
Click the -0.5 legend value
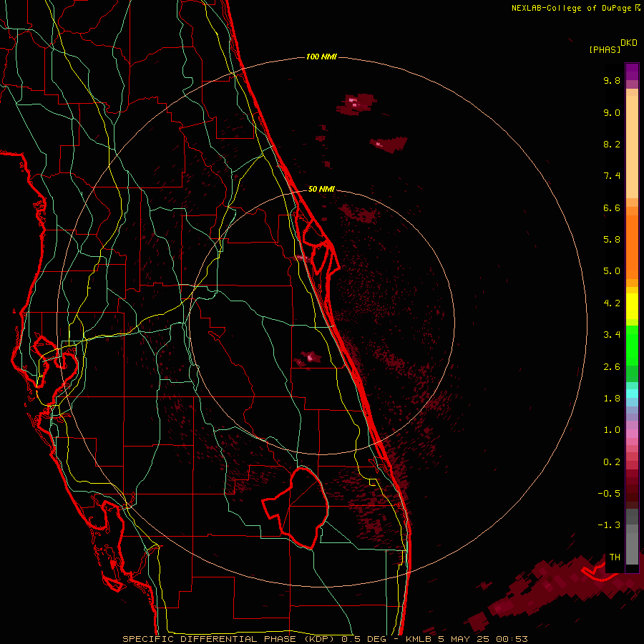coord(609,494)
